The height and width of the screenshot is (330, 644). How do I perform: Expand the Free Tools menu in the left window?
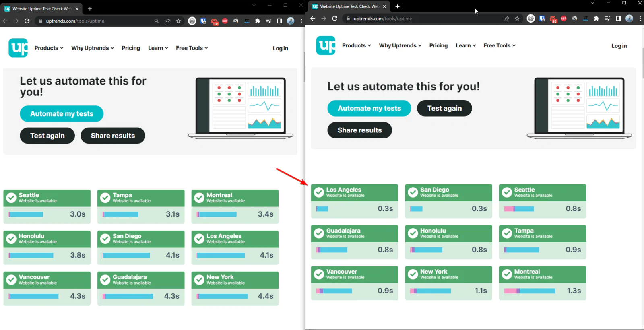click(x=192, y=48)
